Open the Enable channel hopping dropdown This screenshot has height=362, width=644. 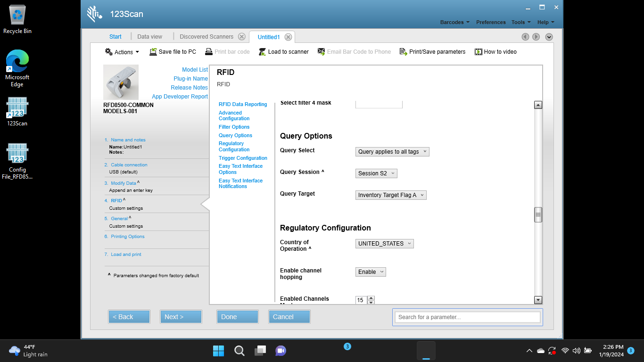371,272
